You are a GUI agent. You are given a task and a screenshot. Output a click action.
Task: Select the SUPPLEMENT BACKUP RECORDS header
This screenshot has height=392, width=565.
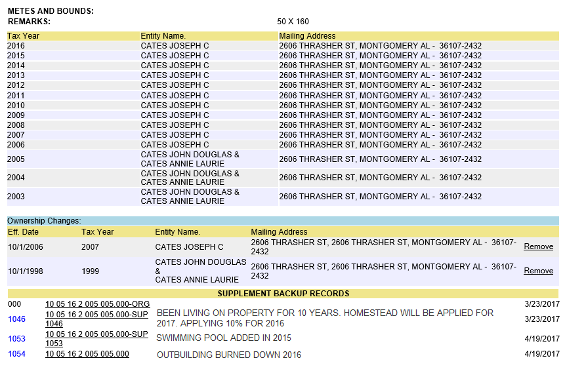[x=283, y=294]
